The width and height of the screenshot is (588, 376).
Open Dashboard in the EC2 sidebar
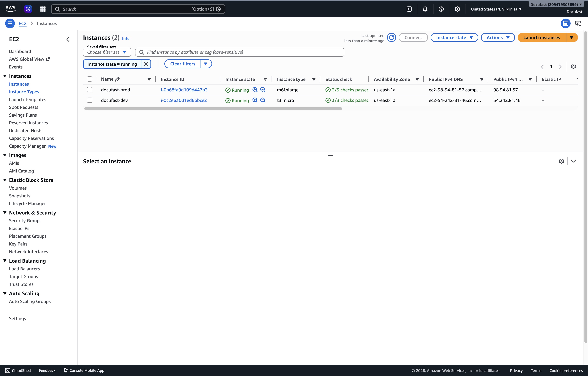20,51
